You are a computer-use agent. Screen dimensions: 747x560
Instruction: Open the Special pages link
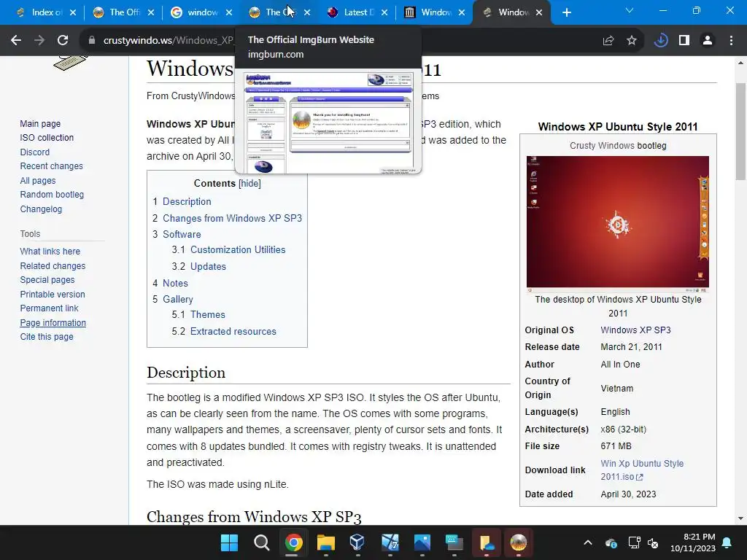pos(47,280)
